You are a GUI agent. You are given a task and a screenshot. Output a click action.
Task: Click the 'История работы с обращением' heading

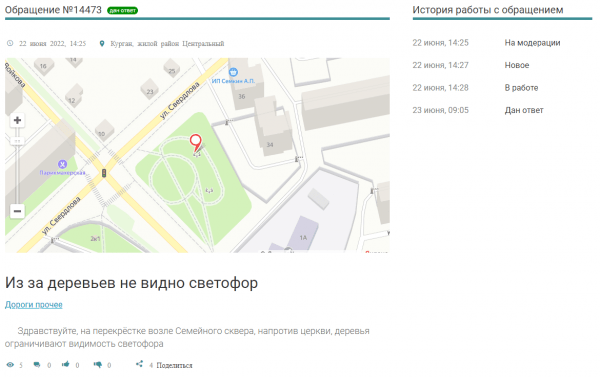[488, 10]
